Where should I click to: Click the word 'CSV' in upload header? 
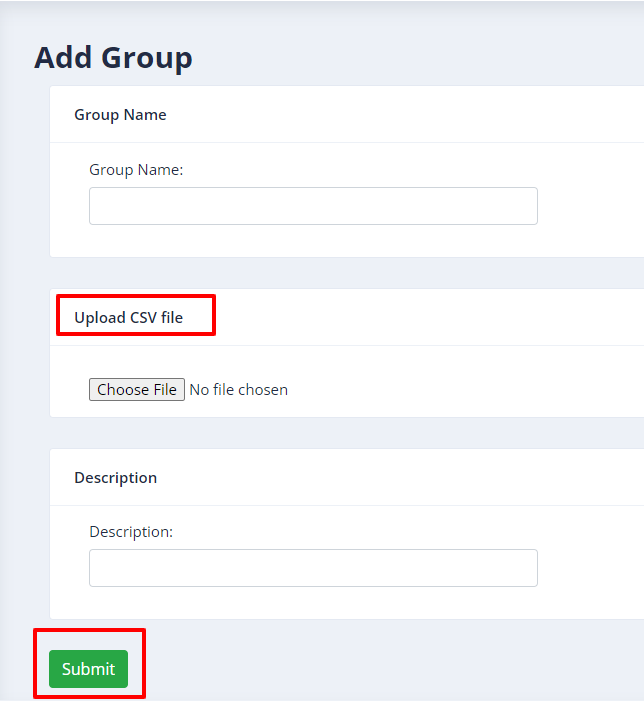(144, 317)
